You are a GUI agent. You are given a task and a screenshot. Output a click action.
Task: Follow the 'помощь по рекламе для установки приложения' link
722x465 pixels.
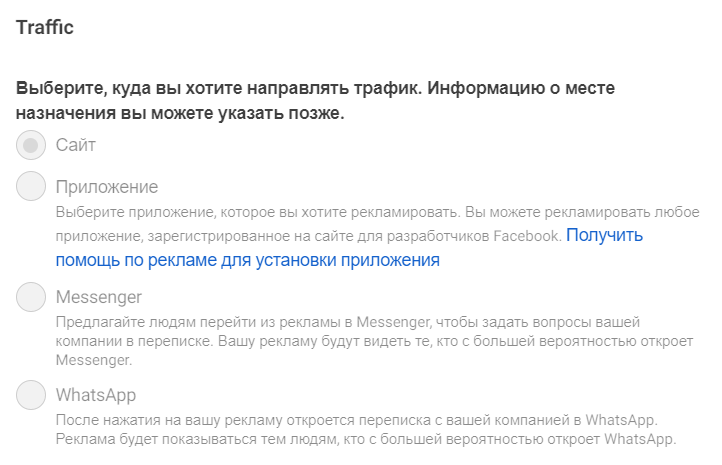click(x=248, y=260)
